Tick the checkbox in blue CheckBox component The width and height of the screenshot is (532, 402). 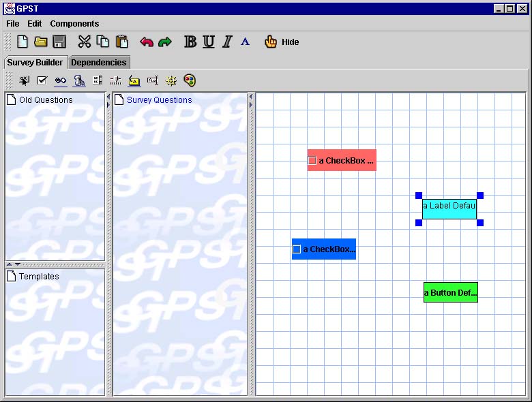(297, 249)
